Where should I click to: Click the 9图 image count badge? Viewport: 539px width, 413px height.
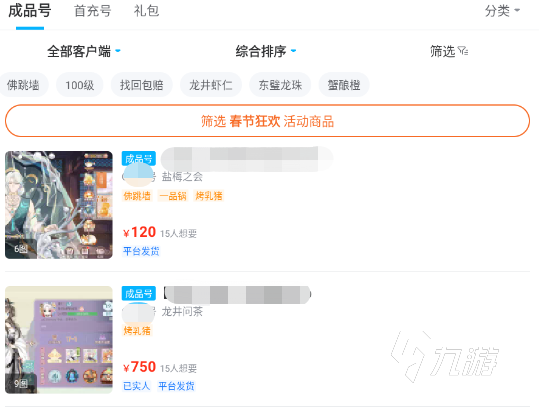[x=21, y=383]
